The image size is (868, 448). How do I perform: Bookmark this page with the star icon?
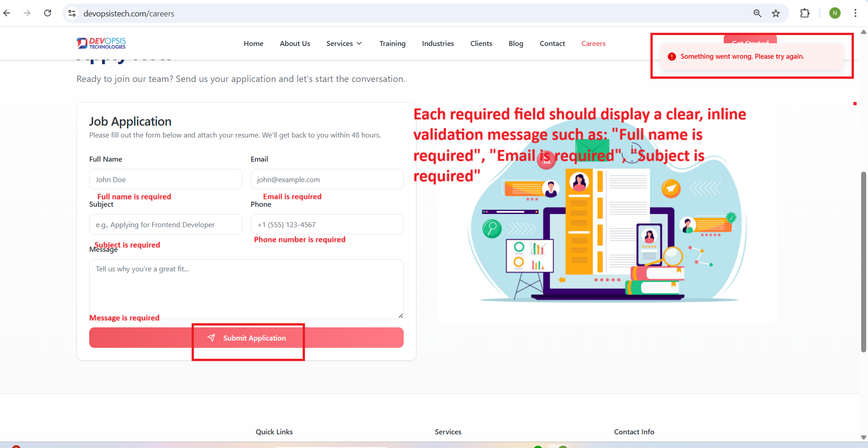coord(776,13)
